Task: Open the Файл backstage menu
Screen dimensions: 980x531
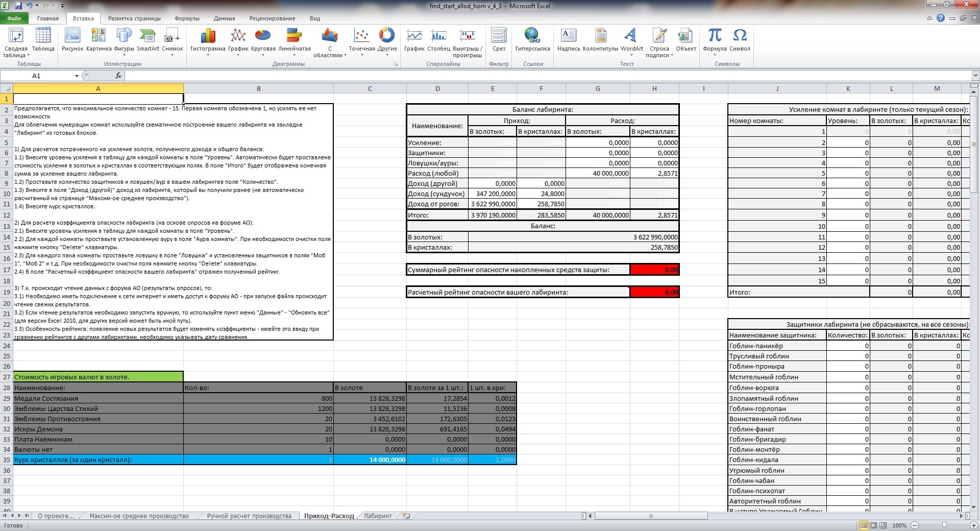Action: click(x=14, y=18)
